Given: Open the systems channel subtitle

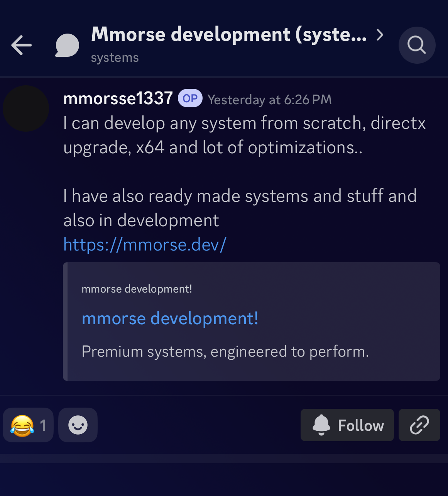Looking at the screenshot, I should pos(115,58).
